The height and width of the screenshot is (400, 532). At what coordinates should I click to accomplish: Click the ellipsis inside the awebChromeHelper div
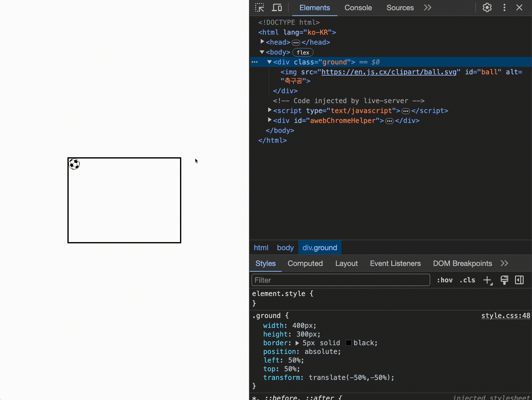point(389,121)
